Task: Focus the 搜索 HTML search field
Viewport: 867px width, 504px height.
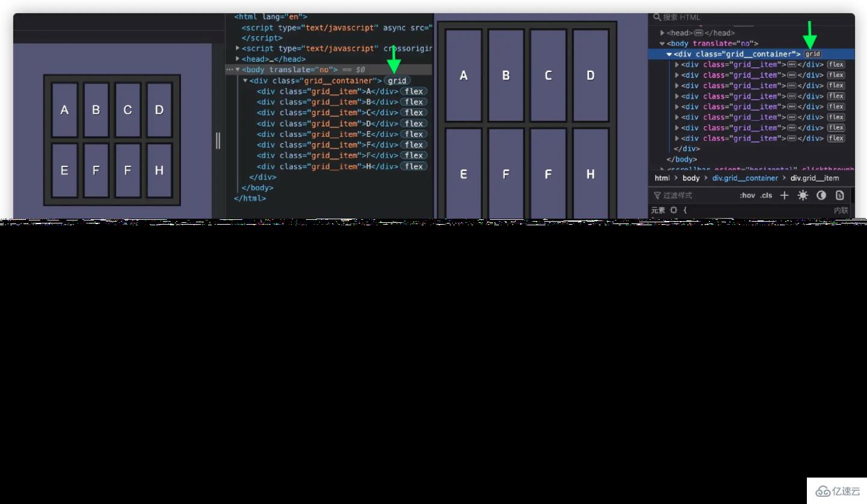Action: tap(752, 17)
